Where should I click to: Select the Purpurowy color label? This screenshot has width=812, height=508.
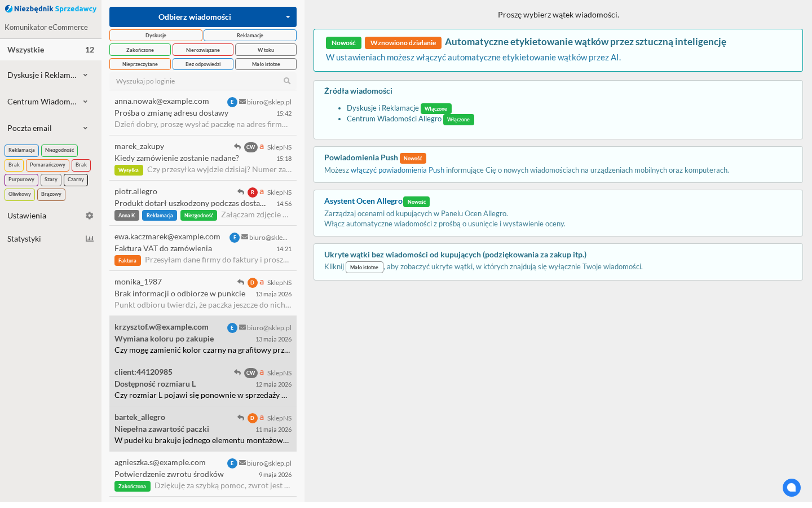coord(21,180)
